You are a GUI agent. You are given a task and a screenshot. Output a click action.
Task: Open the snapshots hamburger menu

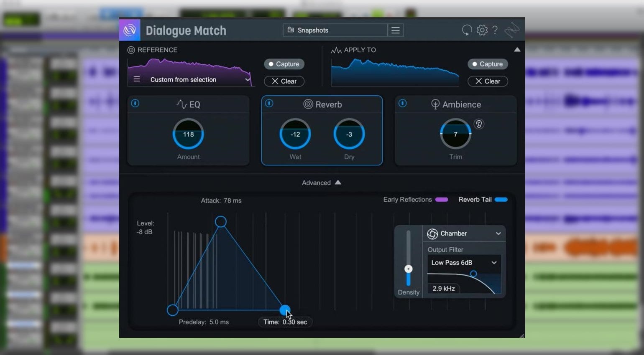[396, 30]
